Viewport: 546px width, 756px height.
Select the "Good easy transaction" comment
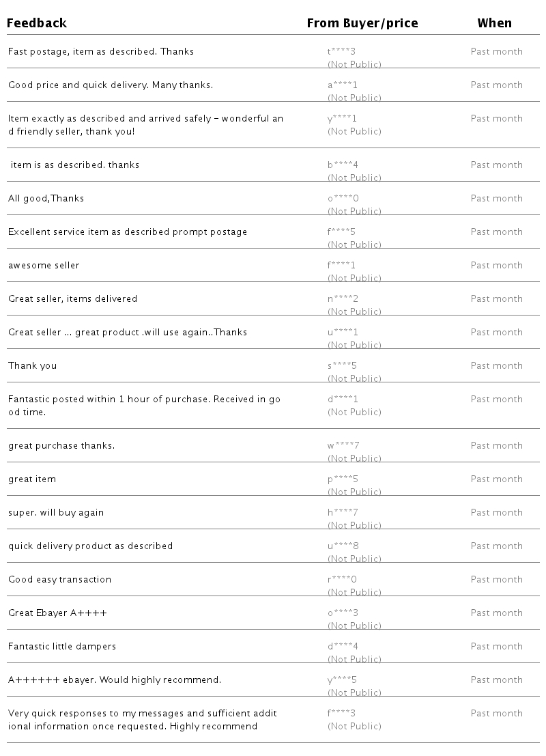click(x=59, y=580)
